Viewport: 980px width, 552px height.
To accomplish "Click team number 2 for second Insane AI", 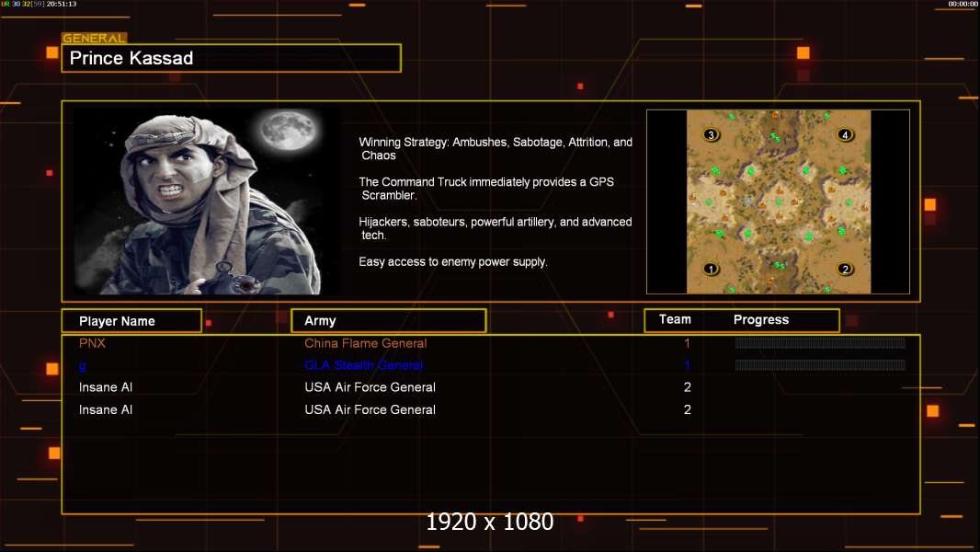I will pyautogui.click(x=687, y=410).
